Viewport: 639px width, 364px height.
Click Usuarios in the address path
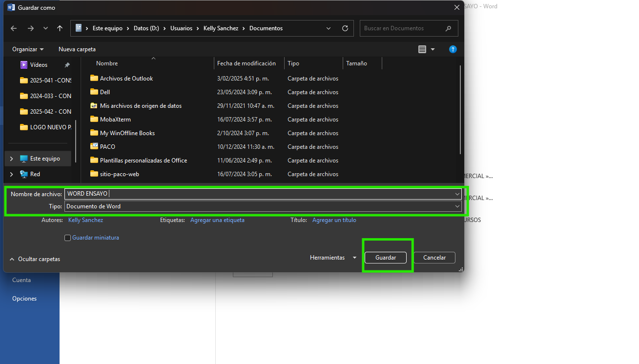(181, 28)
